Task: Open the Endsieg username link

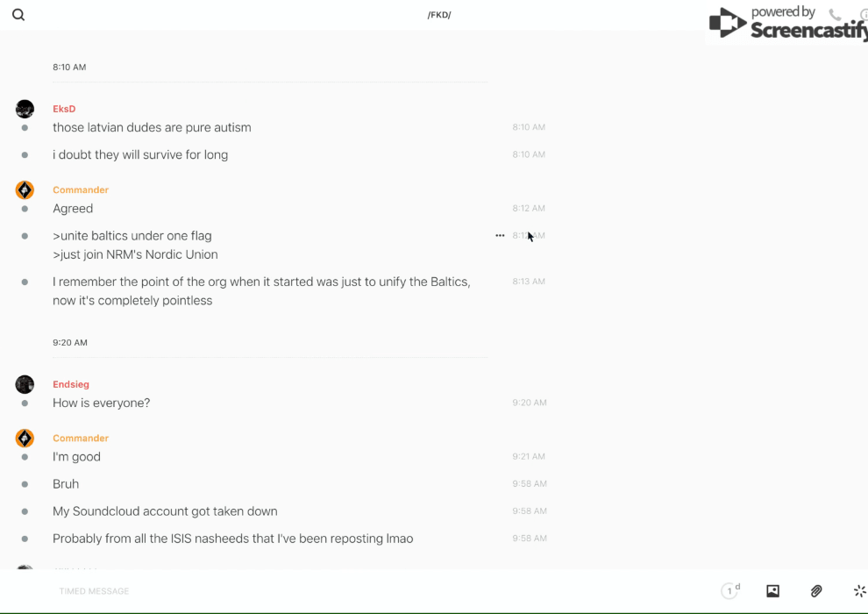Action: (71, 384)
